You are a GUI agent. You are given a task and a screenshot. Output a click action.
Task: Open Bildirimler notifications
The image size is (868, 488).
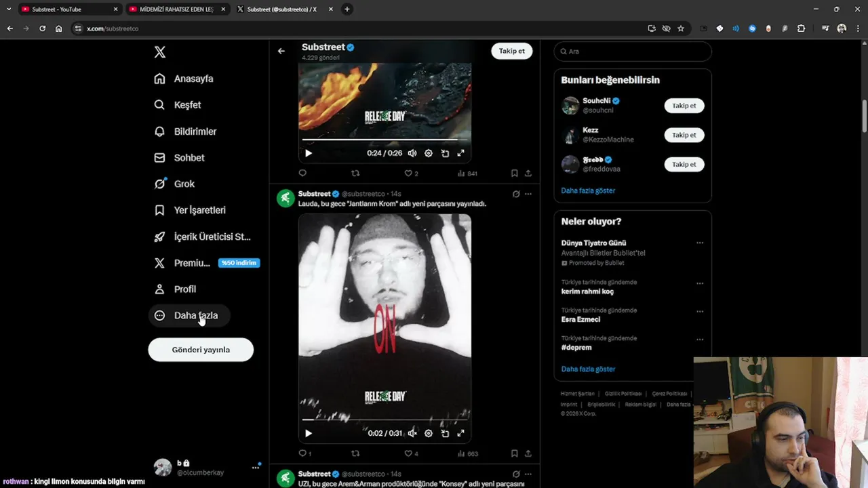pyautogui.click(x=185, y=131)
